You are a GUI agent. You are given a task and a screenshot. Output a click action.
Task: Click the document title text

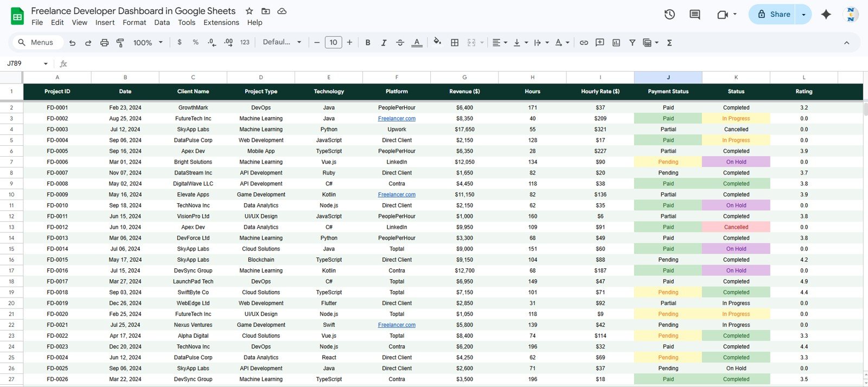pos(133,11)
